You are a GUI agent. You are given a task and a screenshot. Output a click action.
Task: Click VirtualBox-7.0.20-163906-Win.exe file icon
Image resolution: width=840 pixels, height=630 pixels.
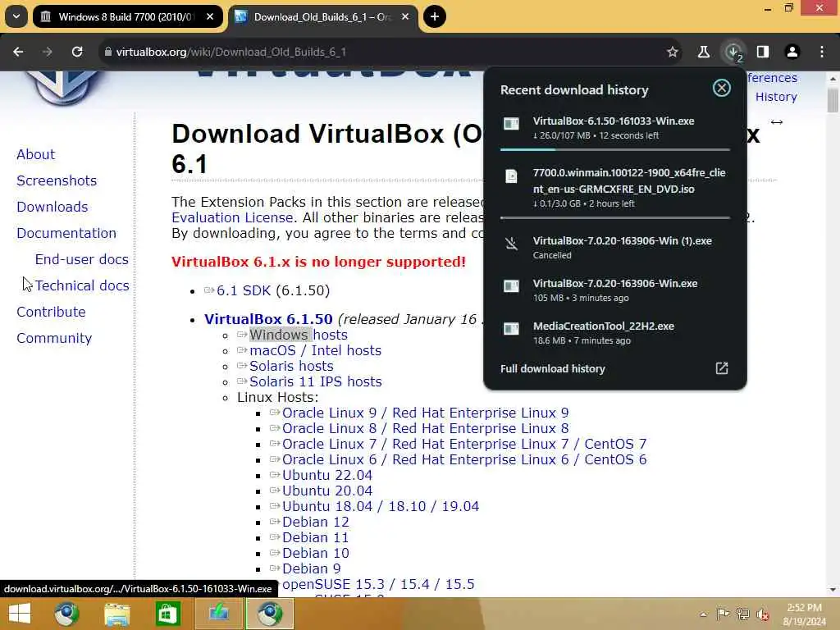(511, 286)
